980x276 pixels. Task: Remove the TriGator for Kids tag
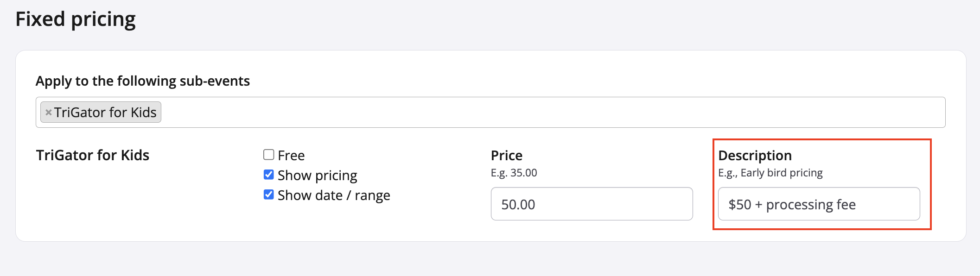point(48,113)
